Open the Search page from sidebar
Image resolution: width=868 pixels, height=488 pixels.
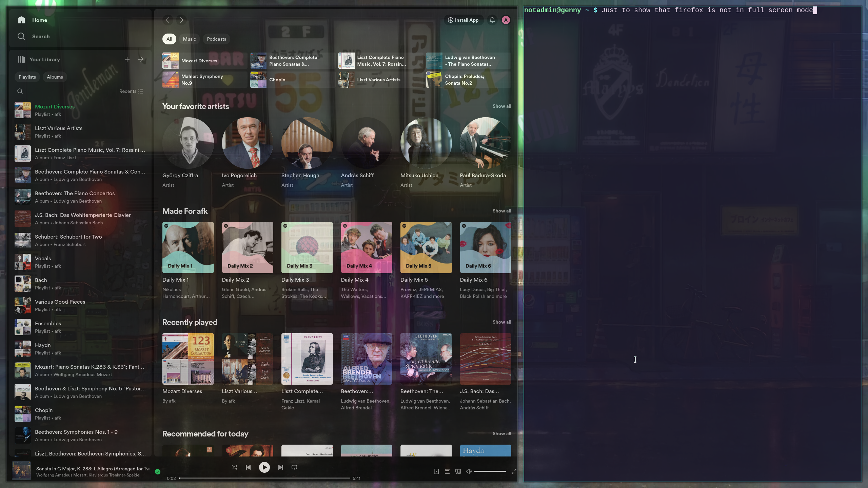coord(34,36)
